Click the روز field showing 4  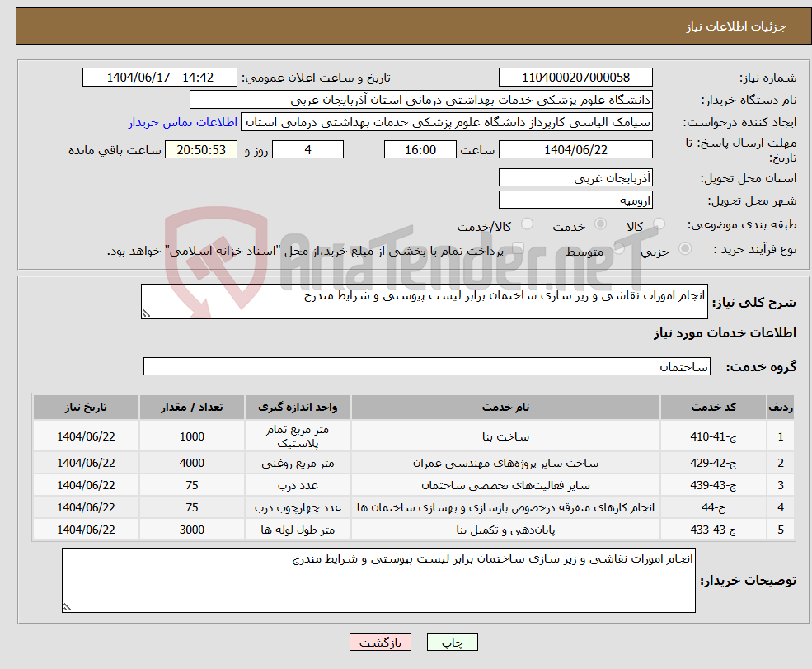[x=307, y=149]
